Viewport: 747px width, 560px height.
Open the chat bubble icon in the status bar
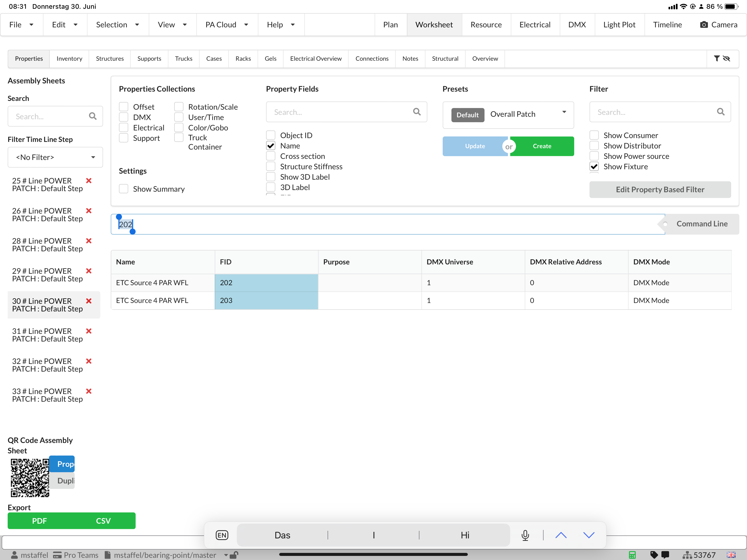click(x=665, y=555)
